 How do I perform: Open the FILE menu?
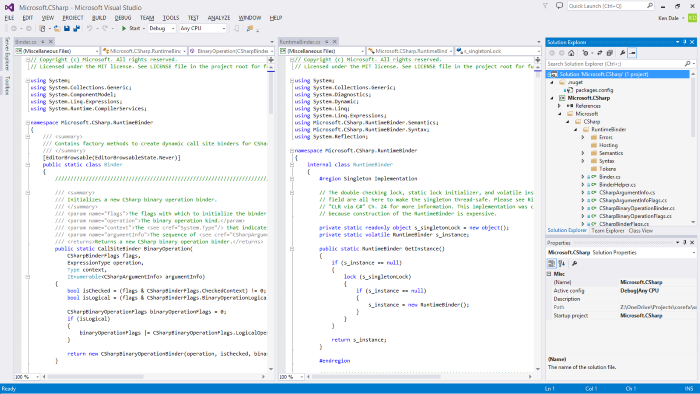(9, 18)
